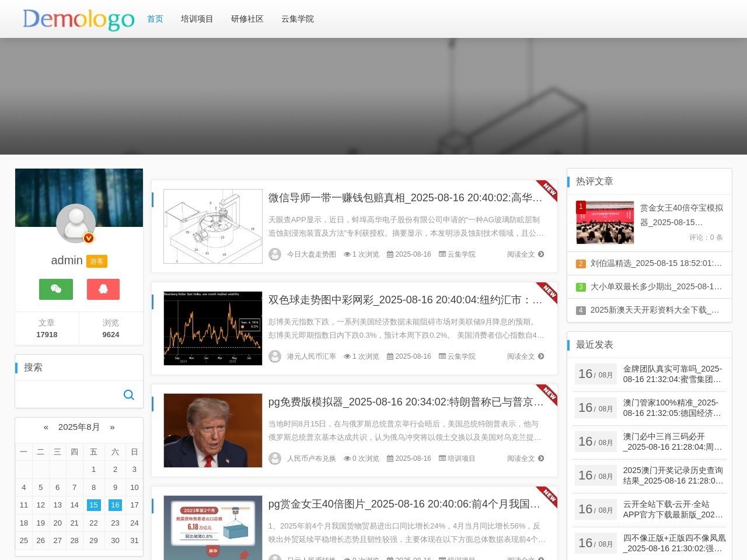Open recent post 澳门必中三肖三码必开
Image resolution: width=747 pixels, height=560 pixels.
(x=673, y=442)
